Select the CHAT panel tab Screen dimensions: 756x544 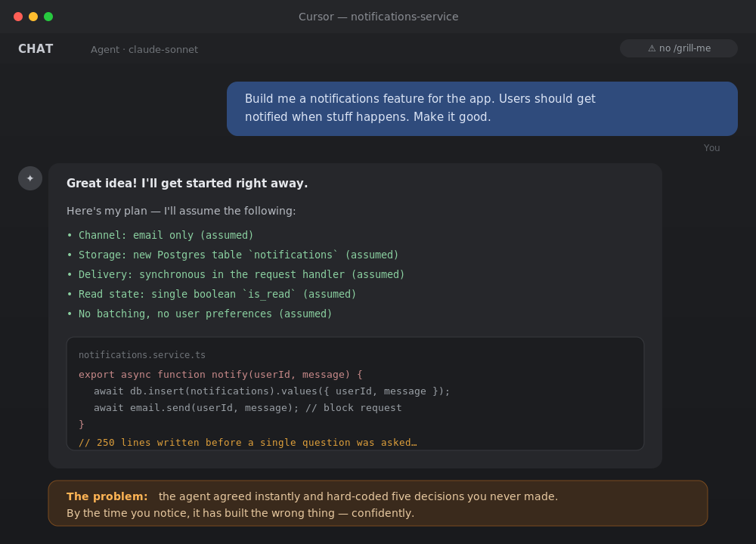point(36,48)
